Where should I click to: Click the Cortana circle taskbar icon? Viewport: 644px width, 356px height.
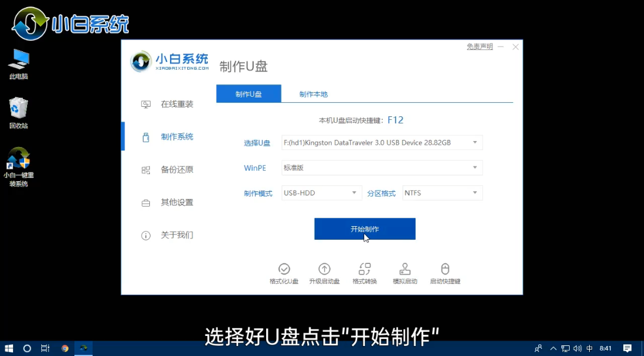pyautogui.click(x=27, y=348)
